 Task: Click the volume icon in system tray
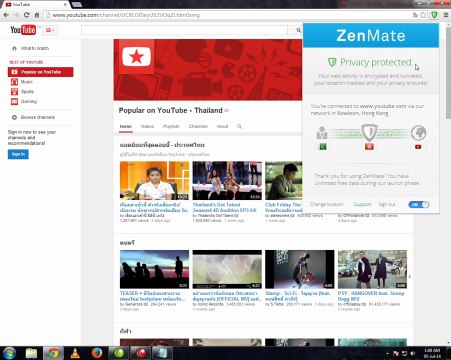(x=413, y=353)
